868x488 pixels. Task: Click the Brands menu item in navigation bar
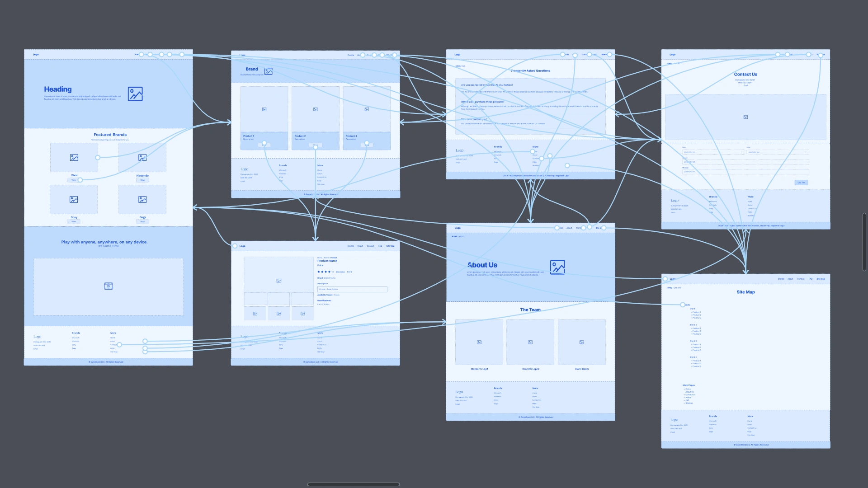pos(350,245)
